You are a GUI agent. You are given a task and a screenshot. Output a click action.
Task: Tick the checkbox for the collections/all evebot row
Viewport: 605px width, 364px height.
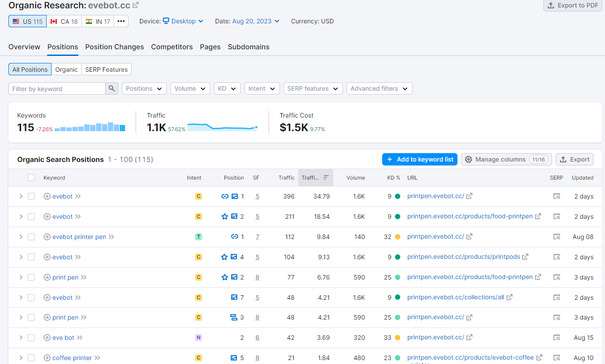tap(31, 298)
